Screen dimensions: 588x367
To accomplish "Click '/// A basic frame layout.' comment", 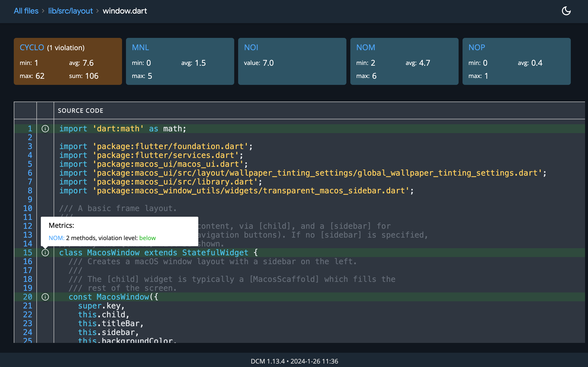I will coord(118,208).
